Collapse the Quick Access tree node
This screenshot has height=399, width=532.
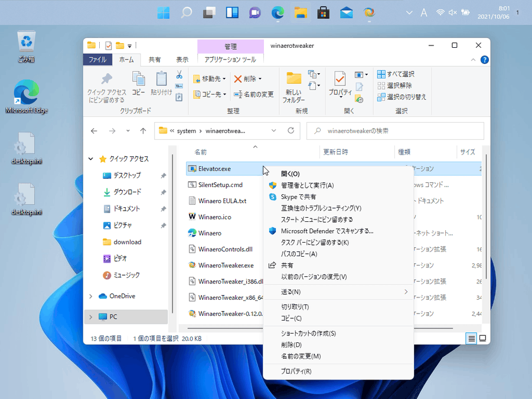pos(90,159)
